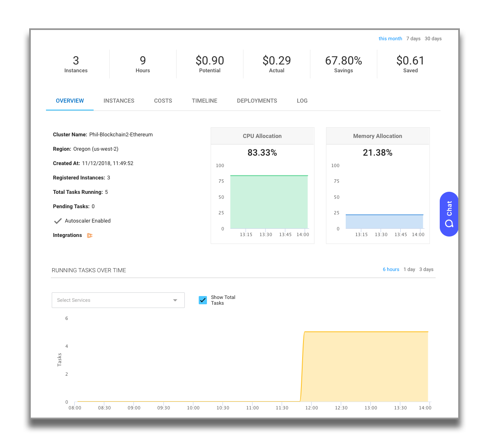This screenshot has height=448, width=489.
Task: Open the Chat widget
Action: [449, 214]
